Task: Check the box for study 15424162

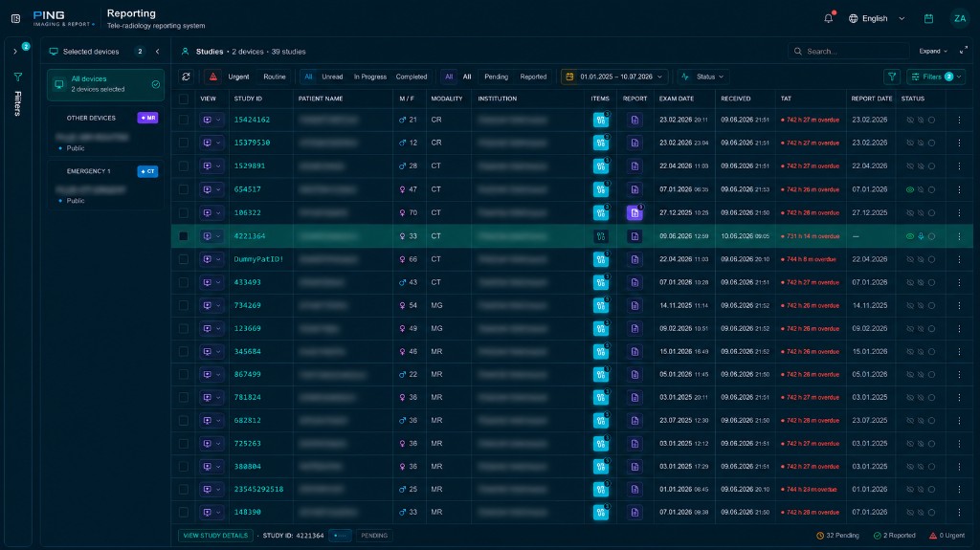Action: (x=183, y=120)
